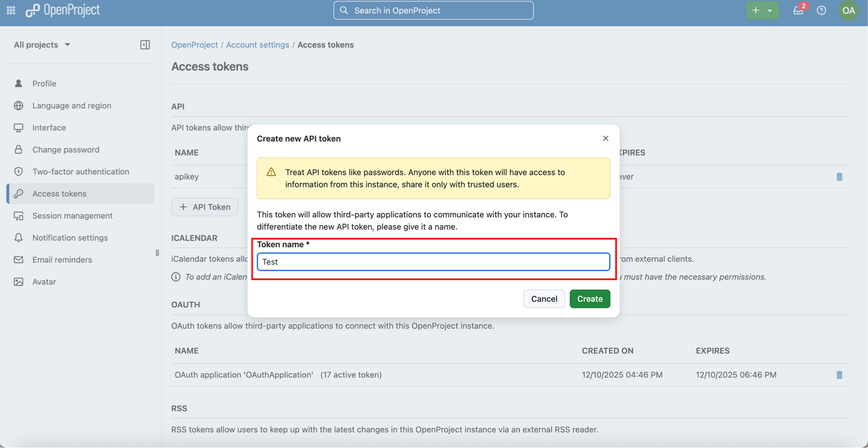Open the OA user avatar menu

848,10
